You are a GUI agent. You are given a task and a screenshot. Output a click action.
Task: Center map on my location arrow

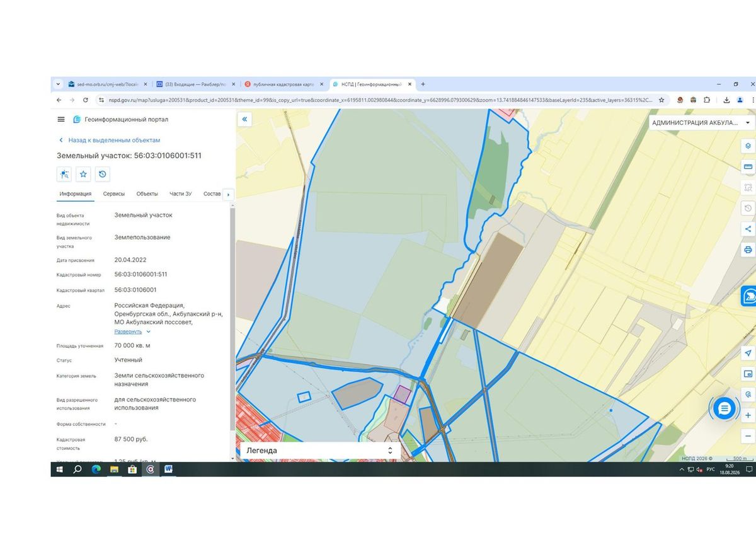(748, 353)
